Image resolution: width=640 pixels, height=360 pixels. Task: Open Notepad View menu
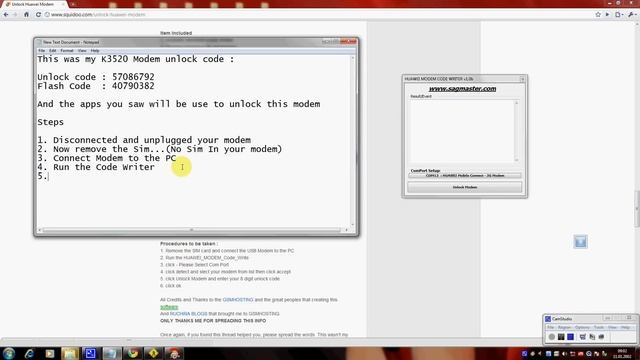tap(82, 51)
